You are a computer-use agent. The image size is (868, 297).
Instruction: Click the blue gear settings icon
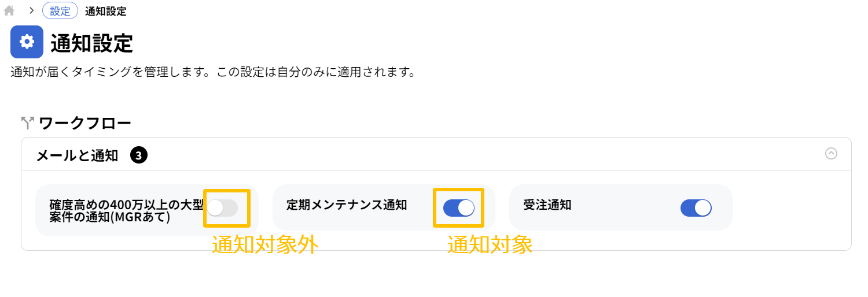click(x=27, y=42)
